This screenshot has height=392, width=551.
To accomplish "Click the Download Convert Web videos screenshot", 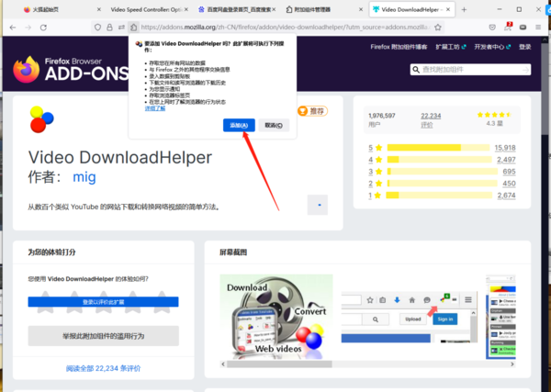I will (276, 317).
